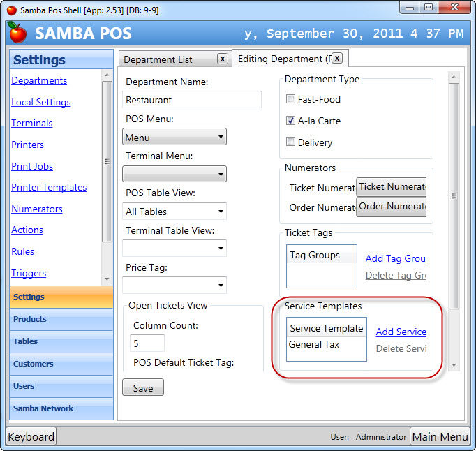The width and height of the screenshot is (476, 451).
Task: Open the Print Jobs link
Action: click(x=32, y=166)
